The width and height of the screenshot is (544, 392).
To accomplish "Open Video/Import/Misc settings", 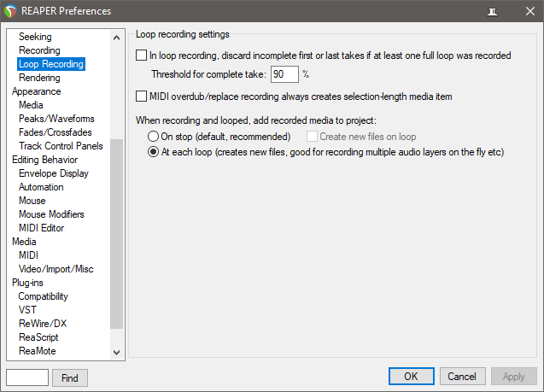I will click(x=56, y=269).
